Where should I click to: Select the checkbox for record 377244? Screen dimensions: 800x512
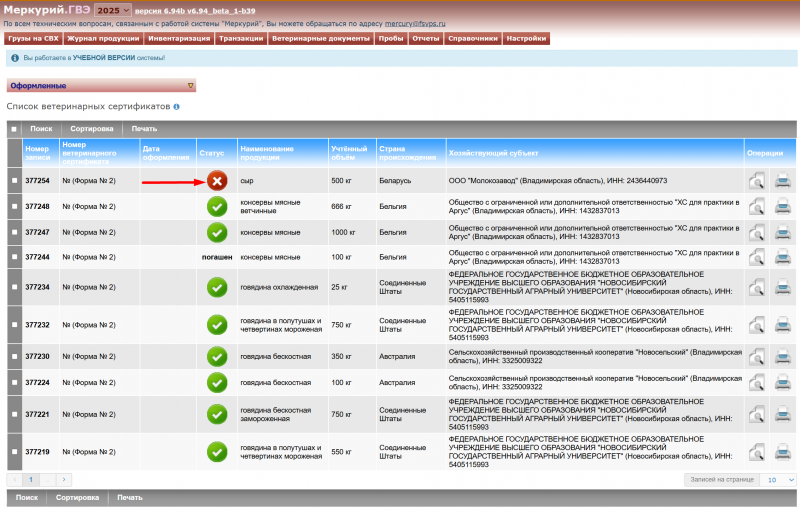tap(14, 257)
